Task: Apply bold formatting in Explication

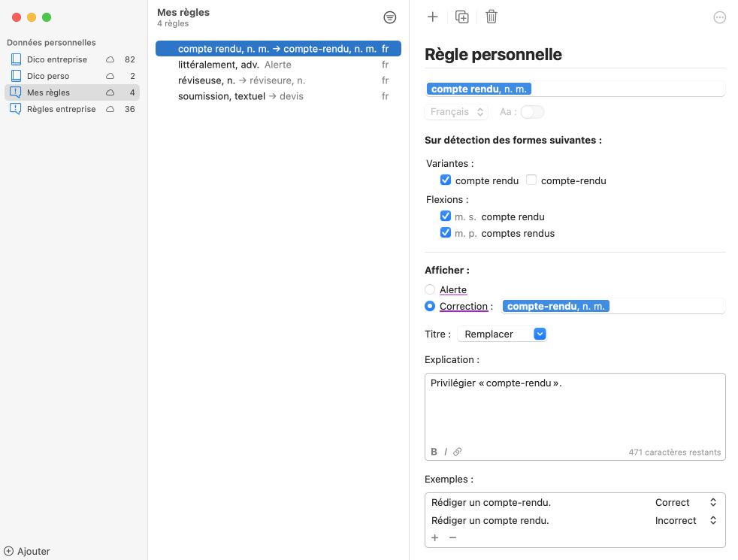Action: [434, 452]
